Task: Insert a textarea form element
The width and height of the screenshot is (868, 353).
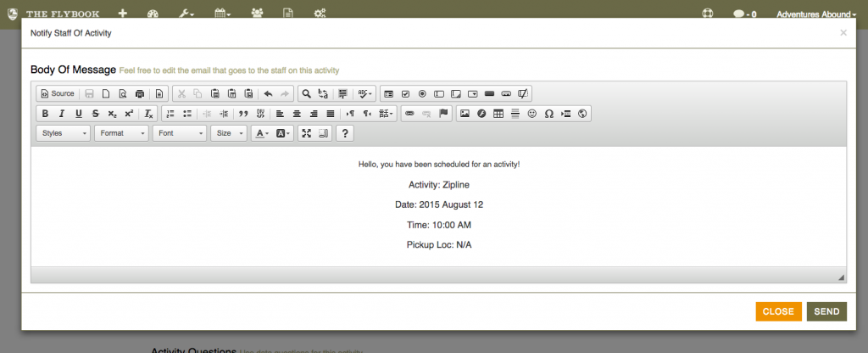Action: 456,93
